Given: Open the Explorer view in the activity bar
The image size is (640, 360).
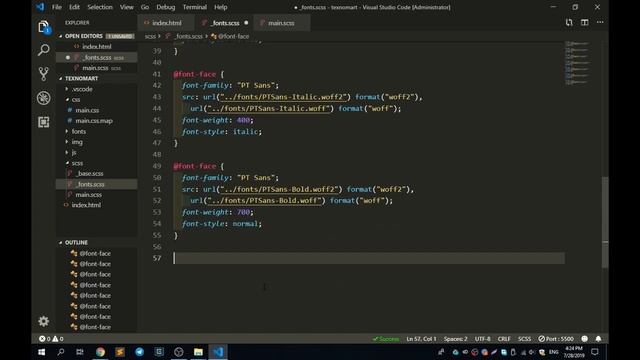Looking at the screenshot, I should click(x=44, y=27).
